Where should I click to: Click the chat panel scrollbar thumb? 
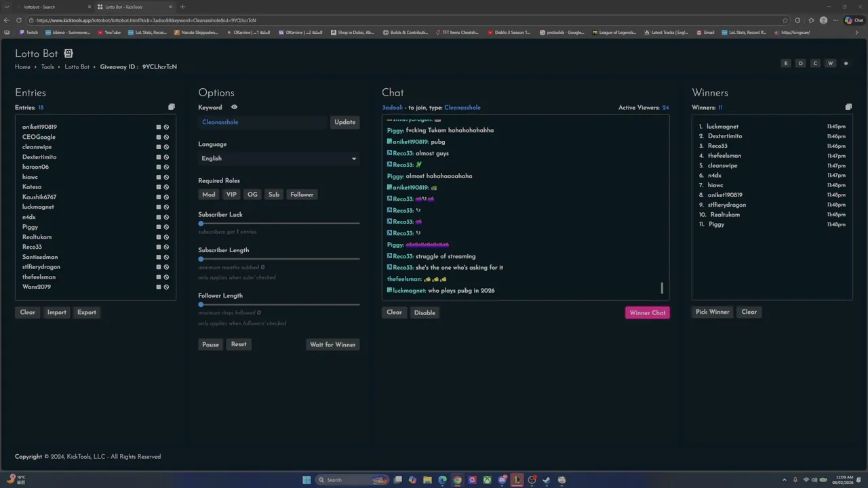pyautogui.click(x=662, y=288)
